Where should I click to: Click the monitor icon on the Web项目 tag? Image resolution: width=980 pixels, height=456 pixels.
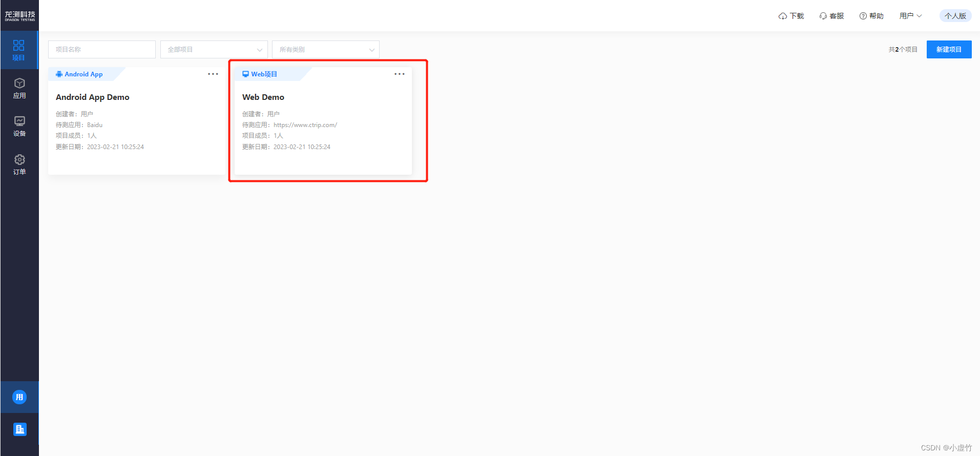point(245,74)
